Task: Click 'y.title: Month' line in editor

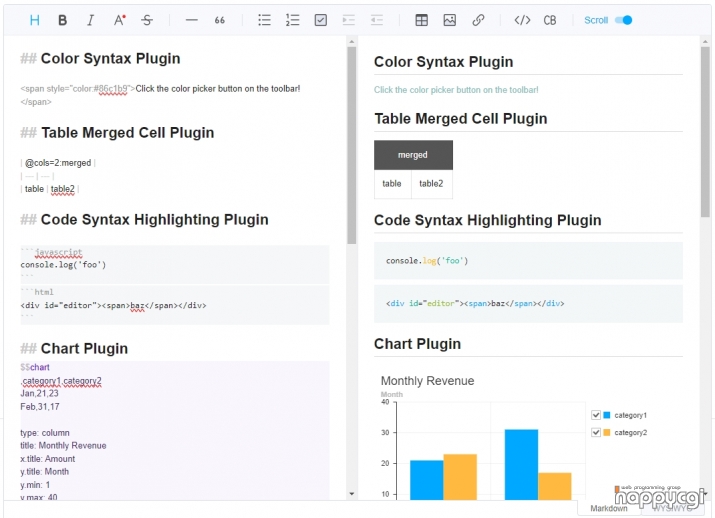Action: click(44, 471)
